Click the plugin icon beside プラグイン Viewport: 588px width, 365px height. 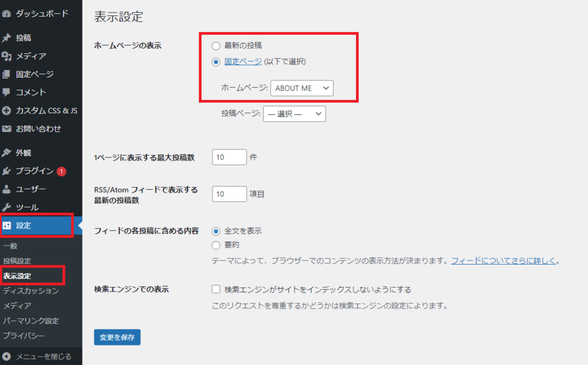[x=7, y=171]
